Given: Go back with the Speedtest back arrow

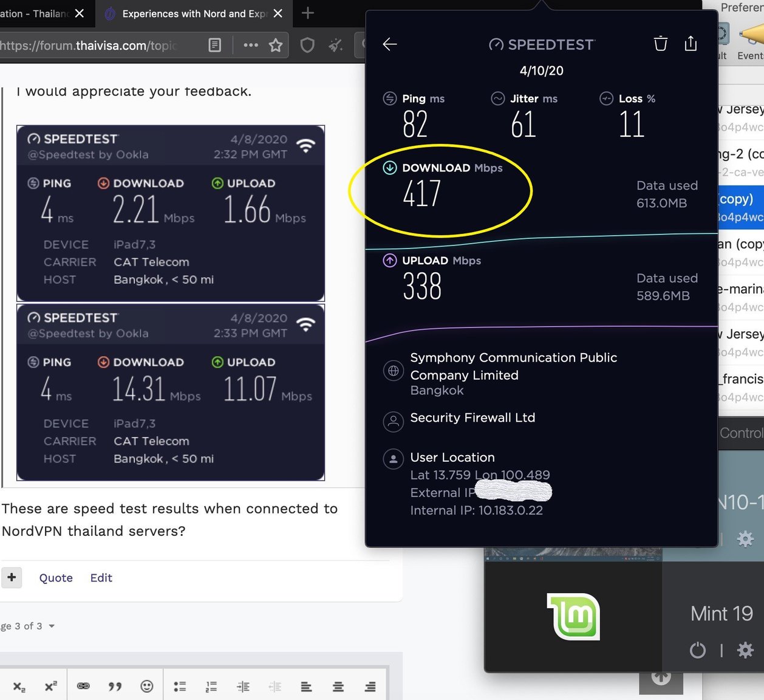Looking at the screenshot, I should 390,44.
